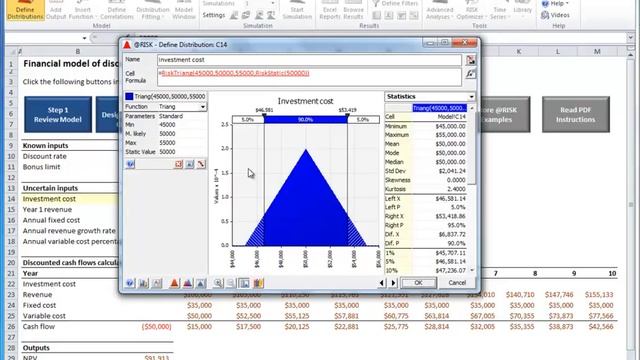Image resolution: width=640 pixels, height=360 pixels.
Task: Click the help icon under the parameter list
Action: pyautogui.click(x=130, y=164)
